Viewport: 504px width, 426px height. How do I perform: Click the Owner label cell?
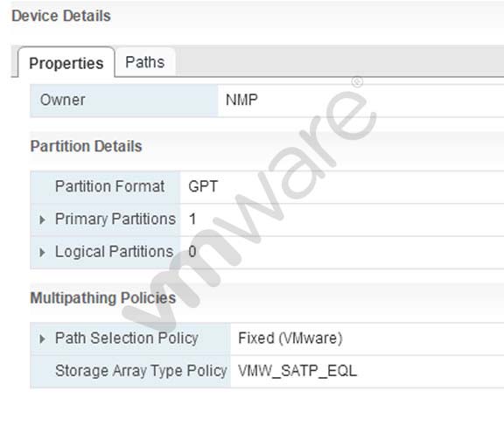124,100
